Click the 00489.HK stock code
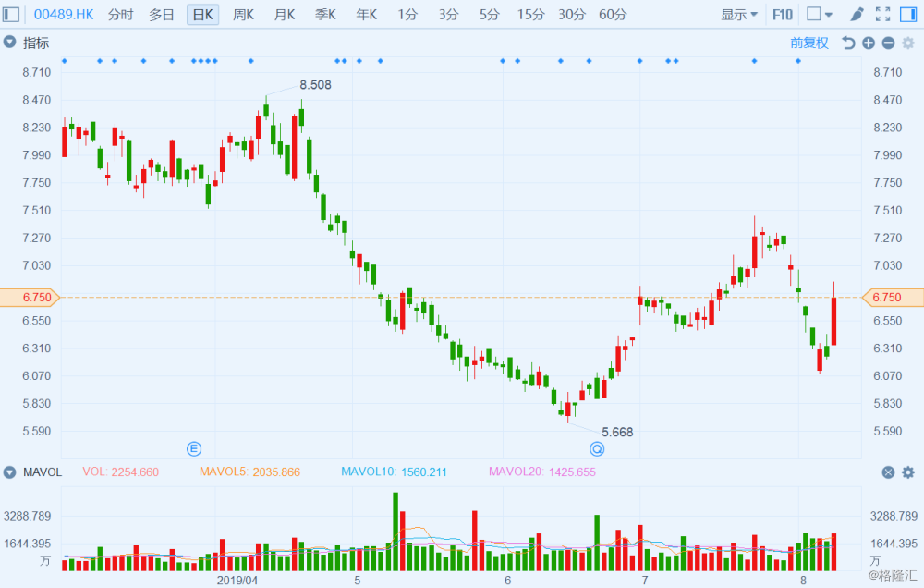 click(x=64, y=14)
